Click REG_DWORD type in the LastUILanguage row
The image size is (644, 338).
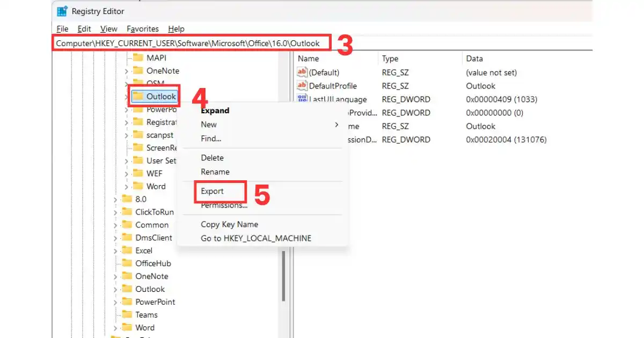coord(406,99)
